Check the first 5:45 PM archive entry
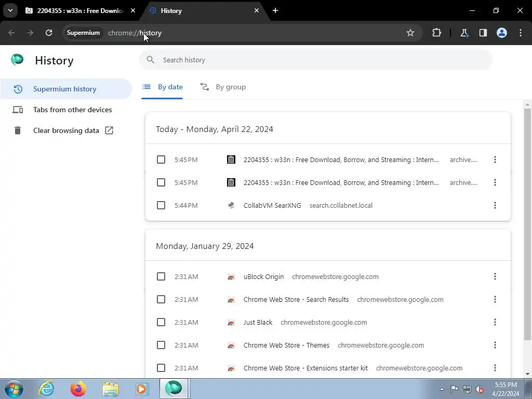Image resolution: width=532 pixels, height=399 pixels. click(161, 159)
